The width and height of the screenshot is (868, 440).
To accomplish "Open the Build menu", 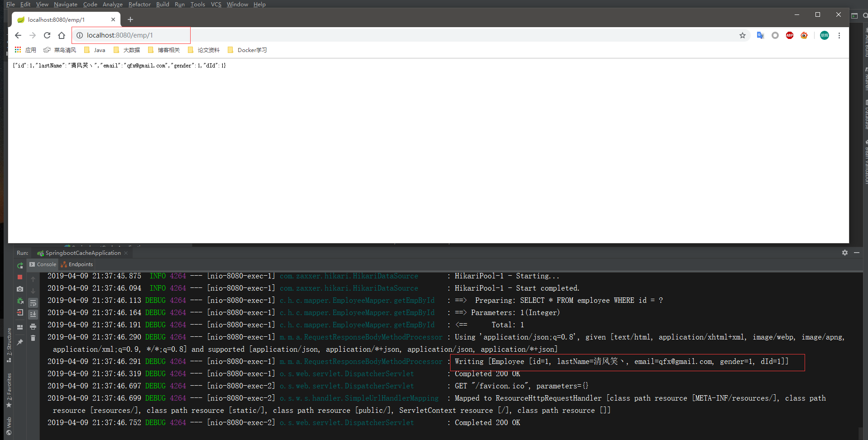I will point(163,4).
